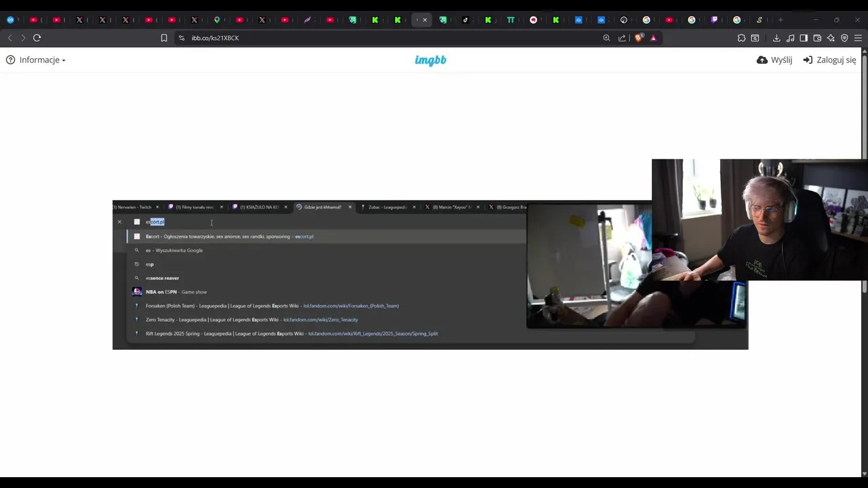868x488 pixels.
Task: Open a new tab with plus button
Action: (x=781, y=20)
